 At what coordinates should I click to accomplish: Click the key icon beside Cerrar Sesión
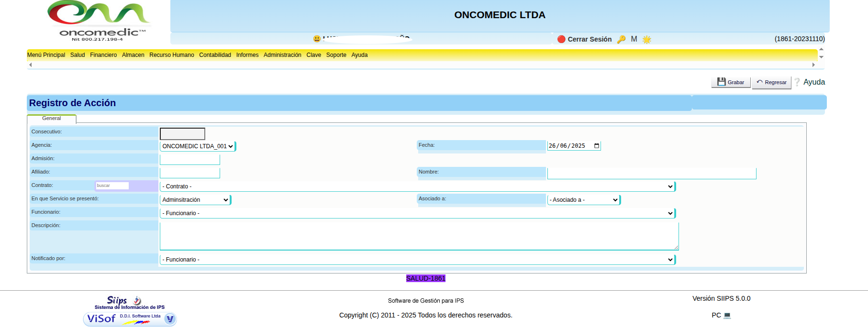tap(621, 39)
